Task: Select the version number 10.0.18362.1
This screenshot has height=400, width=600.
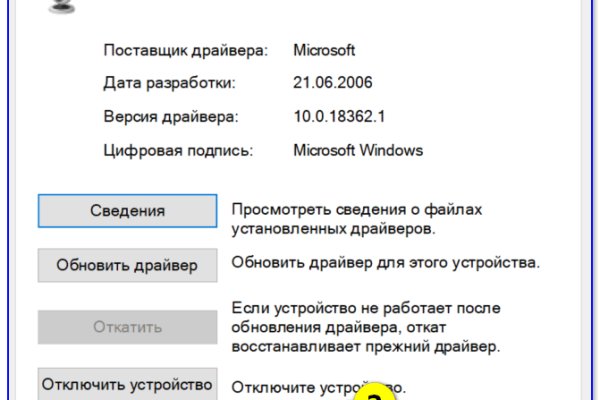Action: 340,117
